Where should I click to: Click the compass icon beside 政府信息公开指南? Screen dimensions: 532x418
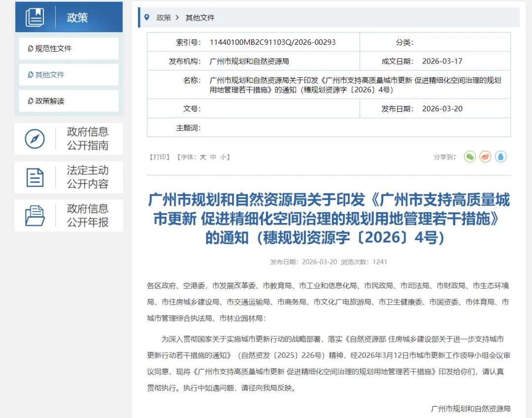(x=34, y=139)
